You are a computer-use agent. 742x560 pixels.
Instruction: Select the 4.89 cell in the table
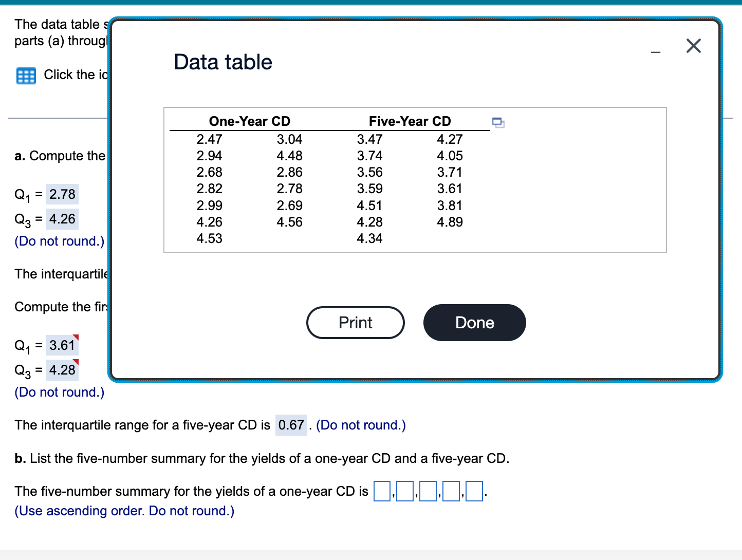click(x=450, y=222)
